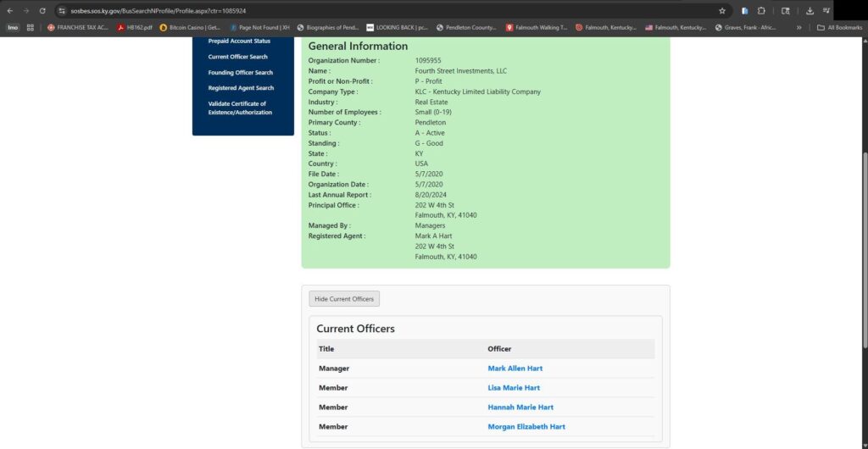Open officer Morgan Elizabeth Hart
Image resolution: width=868 pixels, height=449 pixels.
(x=526, y=427)
